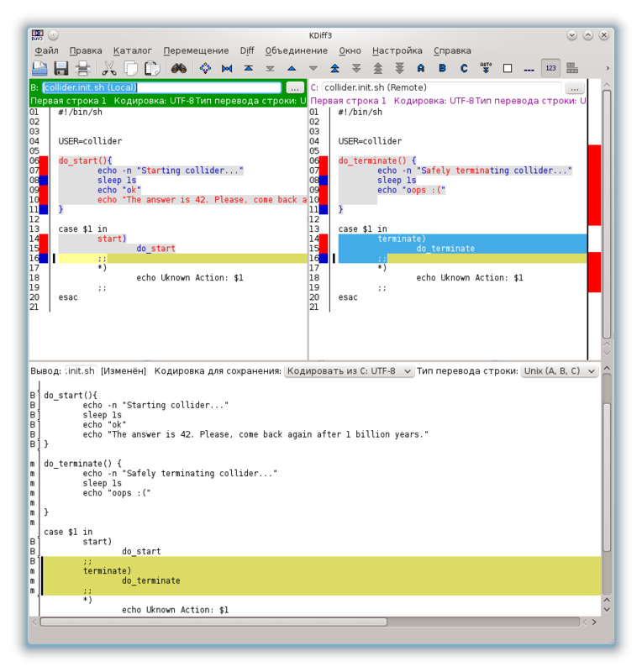Screen dimensions: 642x672
Task: Open the Правка menu
Action: click(86, 50)
